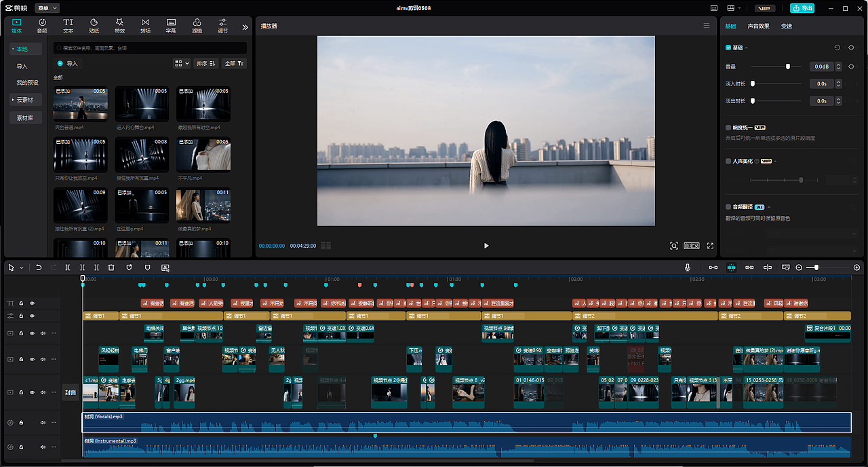This screenshot has height=467, width=868.
Task: Enable the 响度统一 checkbox
Action: pyautogui.click(x=728, y=128)
